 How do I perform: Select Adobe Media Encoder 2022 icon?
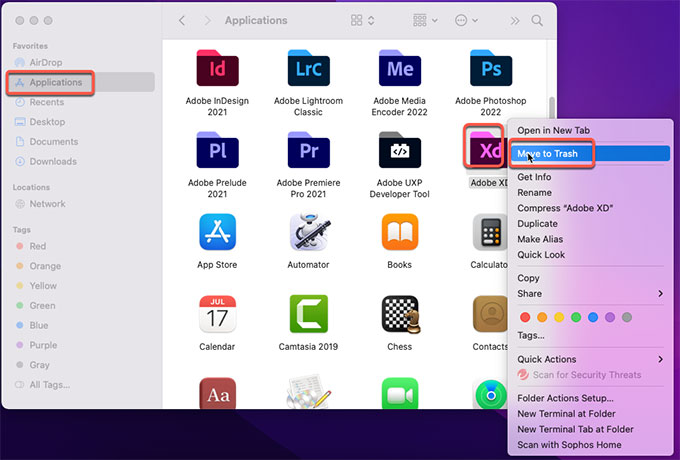(x=399, y=68)
